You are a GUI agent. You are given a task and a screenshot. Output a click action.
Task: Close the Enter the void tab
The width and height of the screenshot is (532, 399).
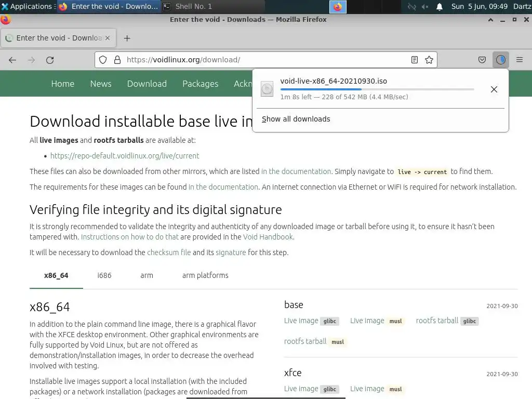tap(108, 38)
